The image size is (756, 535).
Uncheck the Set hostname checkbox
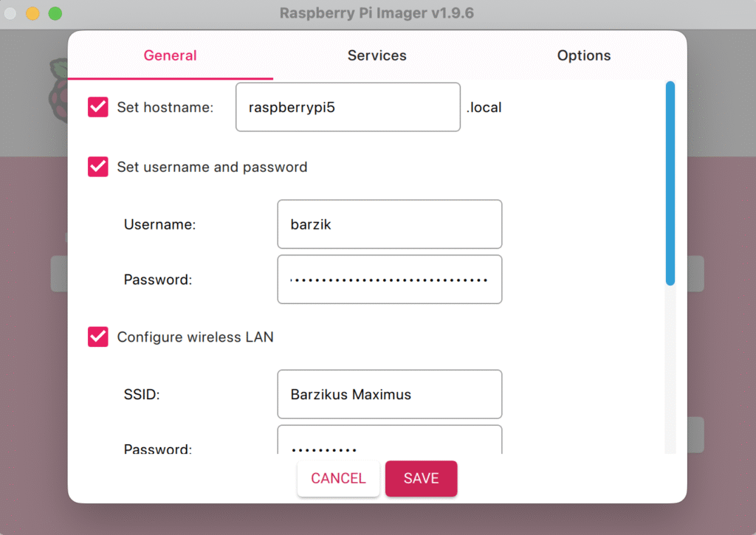click(98, 108)
